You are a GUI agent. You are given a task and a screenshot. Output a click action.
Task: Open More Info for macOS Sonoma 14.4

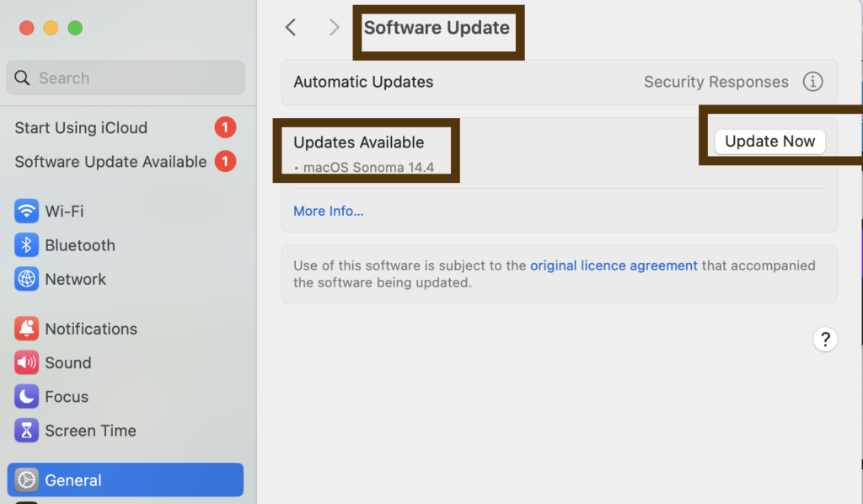coord(329,211)
